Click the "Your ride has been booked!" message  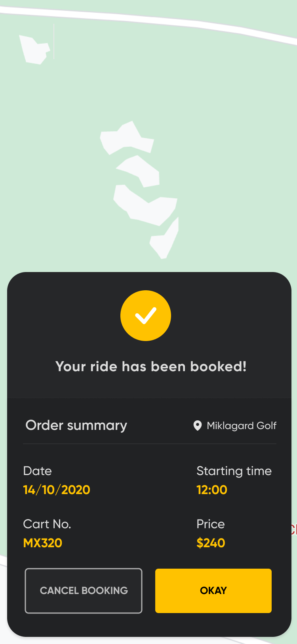(x=151, y=366)
